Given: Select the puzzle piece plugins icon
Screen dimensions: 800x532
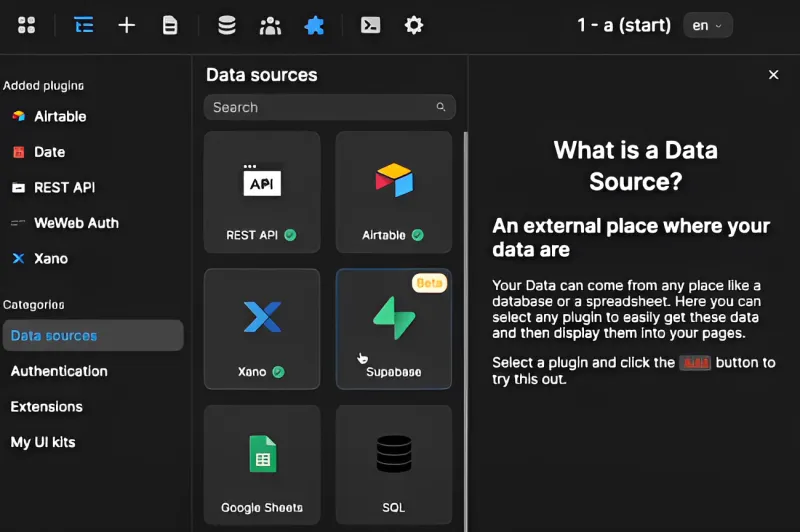Looking at the screenshot, I should [314, 26].
